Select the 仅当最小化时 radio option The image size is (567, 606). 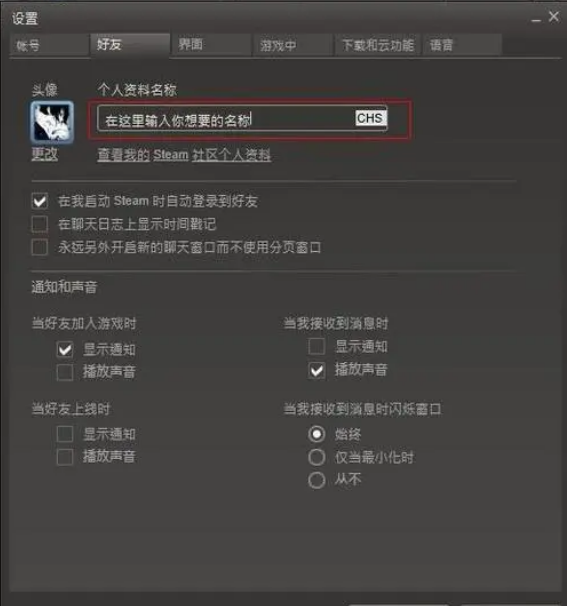(317, 458)
